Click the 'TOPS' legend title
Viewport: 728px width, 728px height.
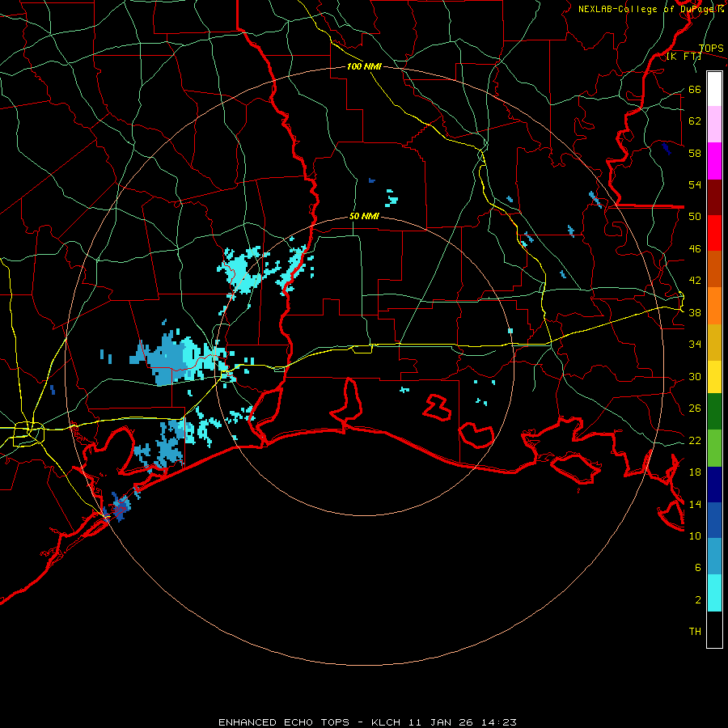(711, 48)
